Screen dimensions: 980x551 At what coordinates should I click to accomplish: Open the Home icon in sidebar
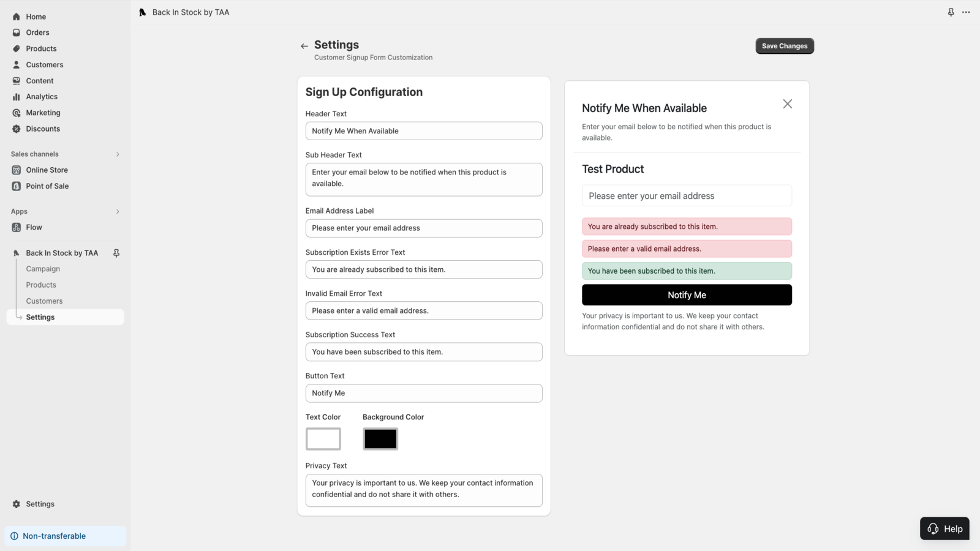[x=17, y=17]
